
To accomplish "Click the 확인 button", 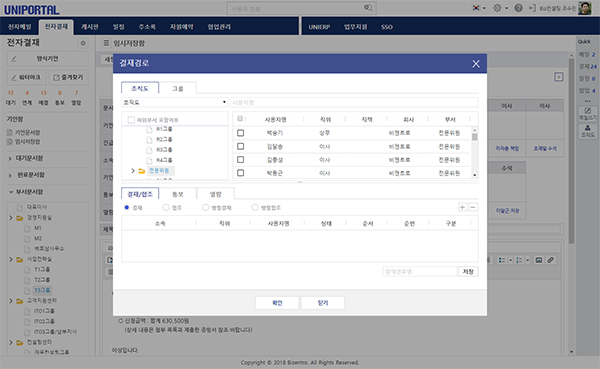I will (x=277, y=303).
